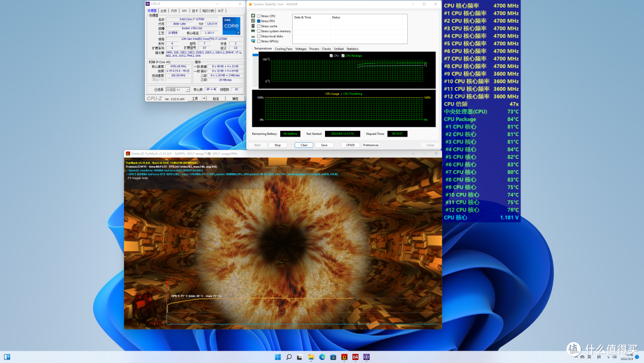Image resolution: width=644 pixels, height=363 pixels.
Task: Enable Stress system memory
Action: [x=259, y=31]
